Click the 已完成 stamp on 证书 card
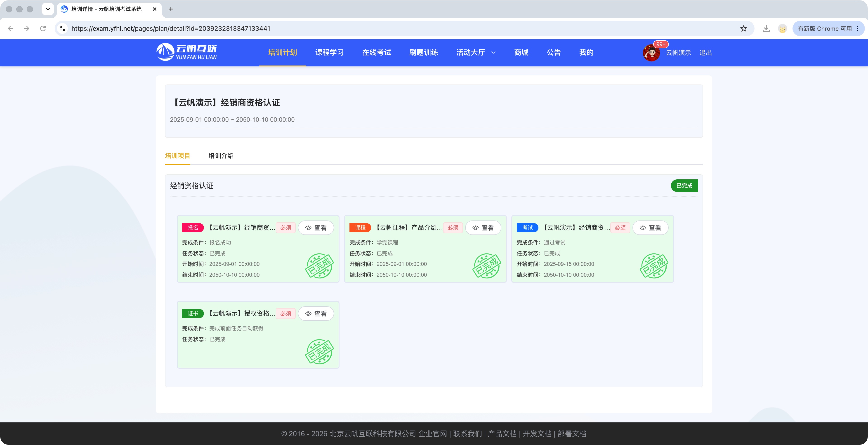 [x=319, y=352]
